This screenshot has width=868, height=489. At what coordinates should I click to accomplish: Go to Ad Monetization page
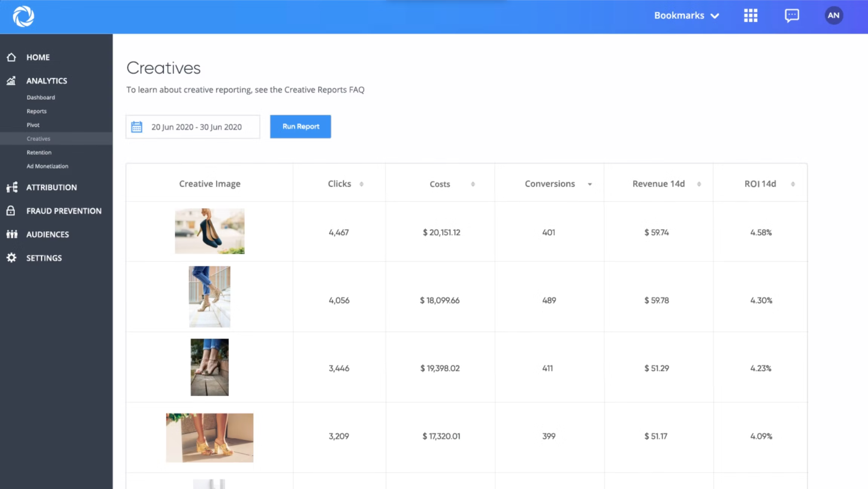click(48, 166)
